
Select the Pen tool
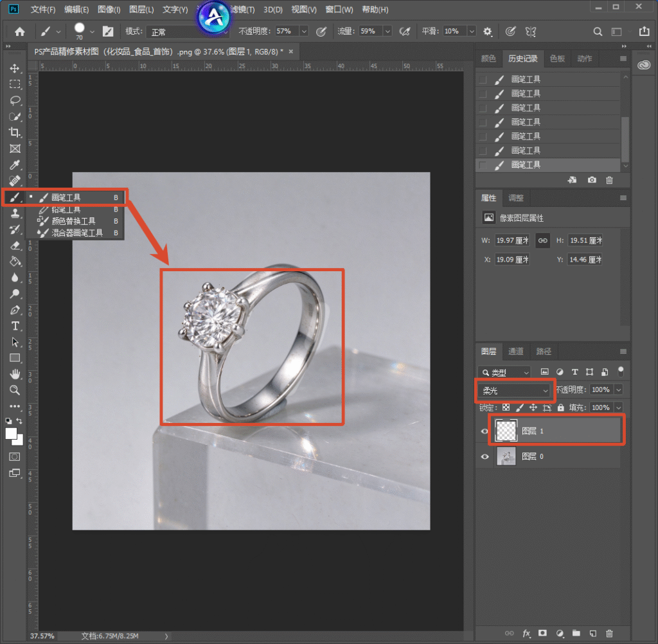pos(15,310)
